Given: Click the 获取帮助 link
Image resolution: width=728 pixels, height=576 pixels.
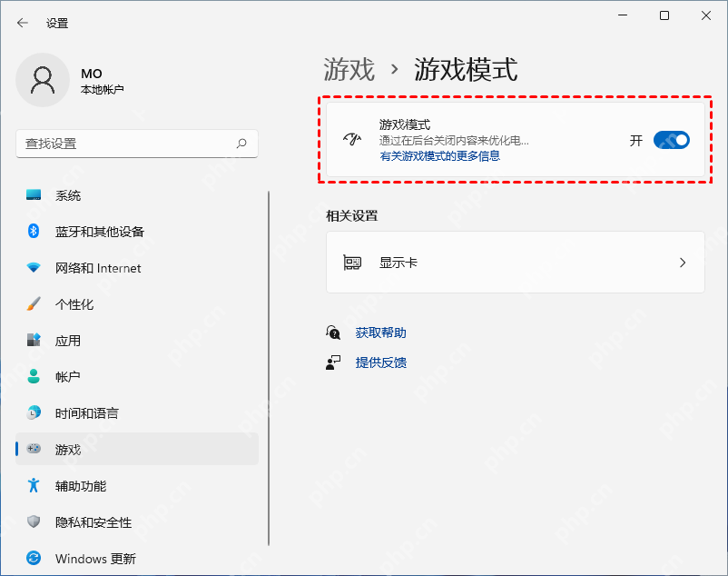Looking at the screenshot, I should 380,333.
